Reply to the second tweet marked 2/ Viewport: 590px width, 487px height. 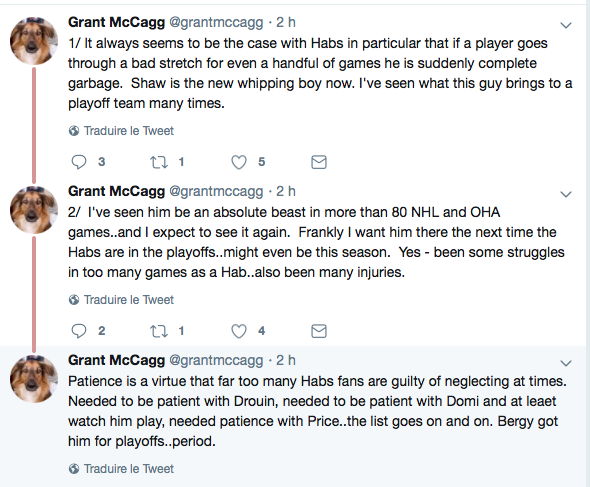[x=79, y=331]
